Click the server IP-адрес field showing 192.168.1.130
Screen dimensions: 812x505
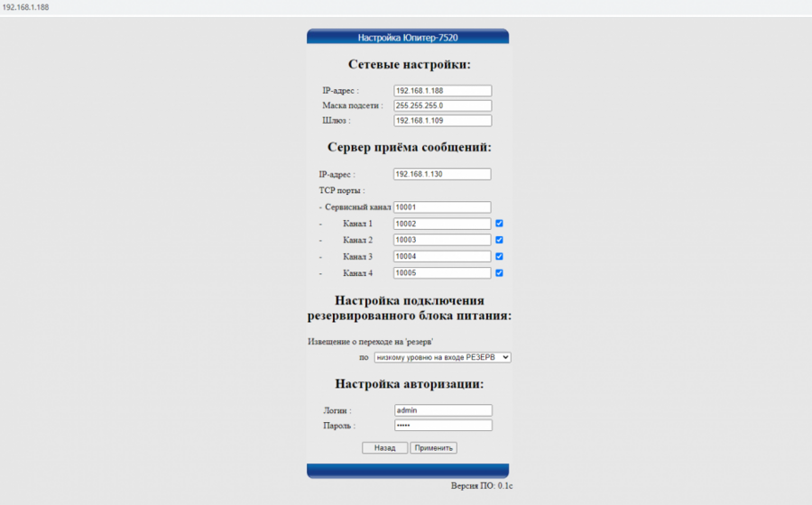pyautogui.click(x=442, y=174)
